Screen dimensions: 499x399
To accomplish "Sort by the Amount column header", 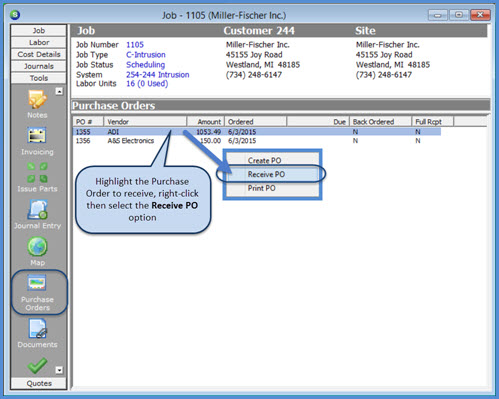I will tap(206, 122).
